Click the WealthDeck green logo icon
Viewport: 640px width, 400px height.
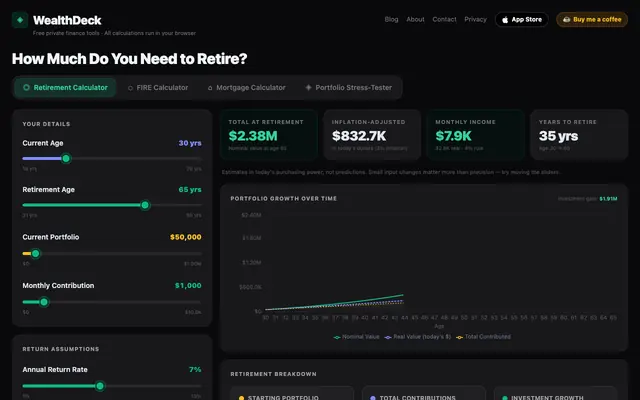coord(20,20)
